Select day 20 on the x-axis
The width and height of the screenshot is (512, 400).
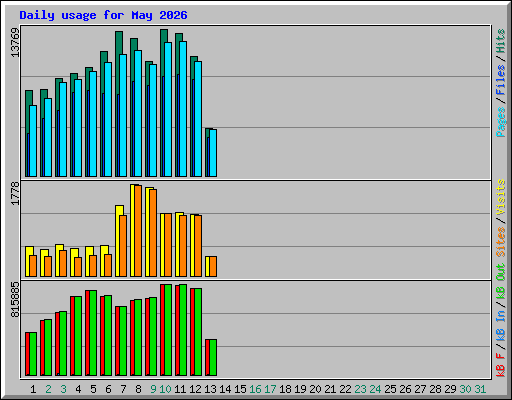click(x=315, y=389)
